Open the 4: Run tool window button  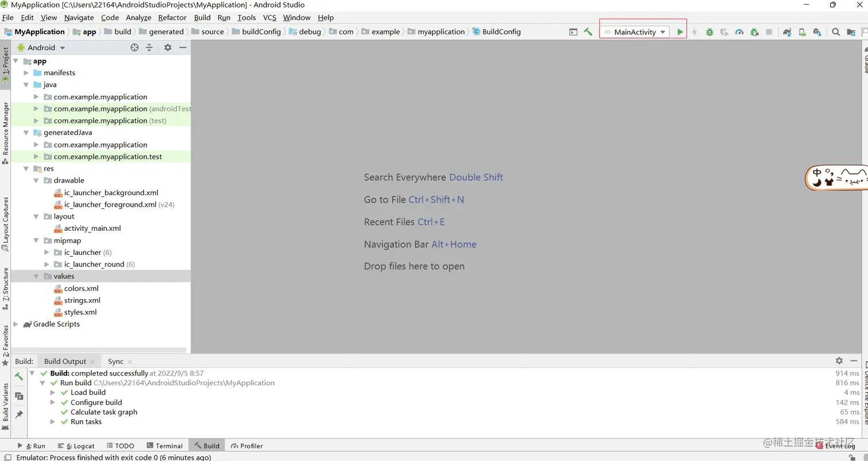[x=32, y=445]
